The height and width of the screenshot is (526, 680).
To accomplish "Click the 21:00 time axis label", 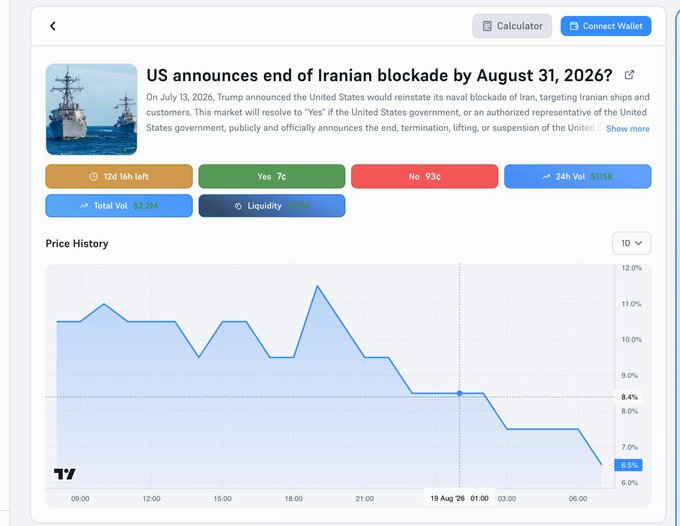I will click(365, 499).
